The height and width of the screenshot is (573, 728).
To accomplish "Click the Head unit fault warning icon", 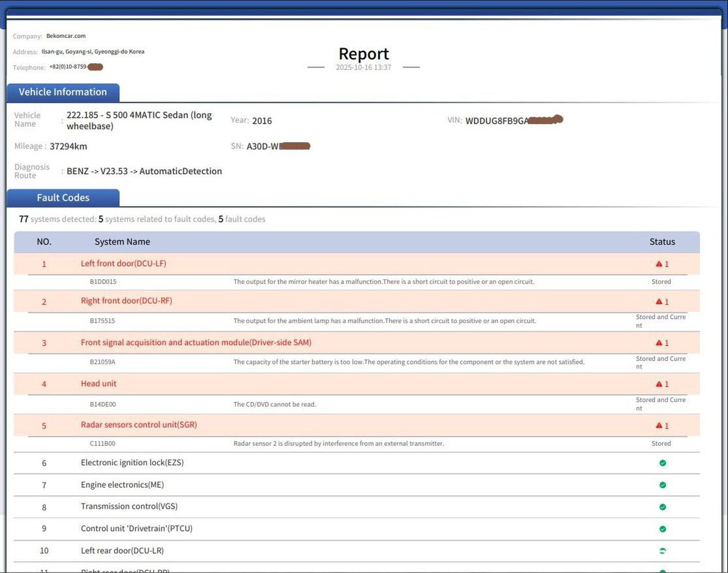I will pyautogui.click(x=659, y=384).
